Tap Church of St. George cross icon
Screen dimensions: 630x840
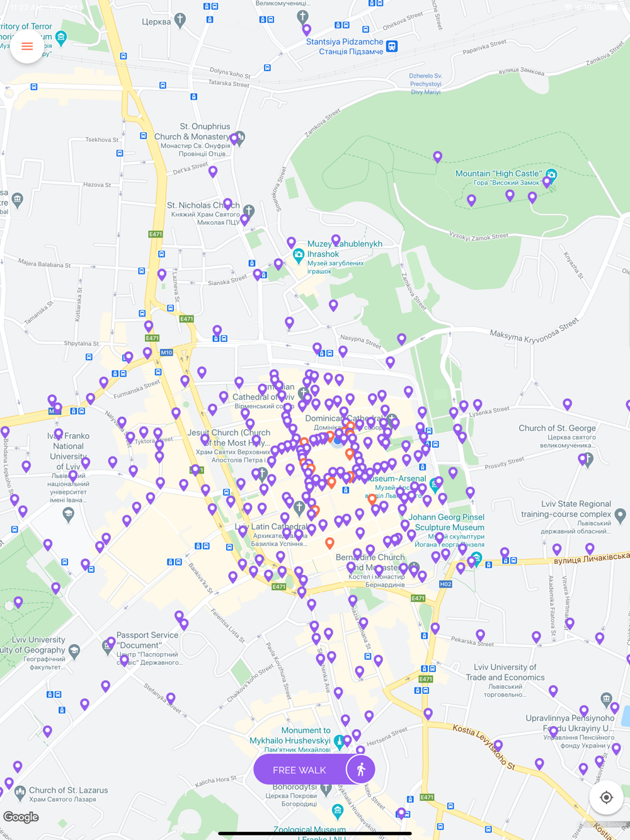click(x=588, y=460)
